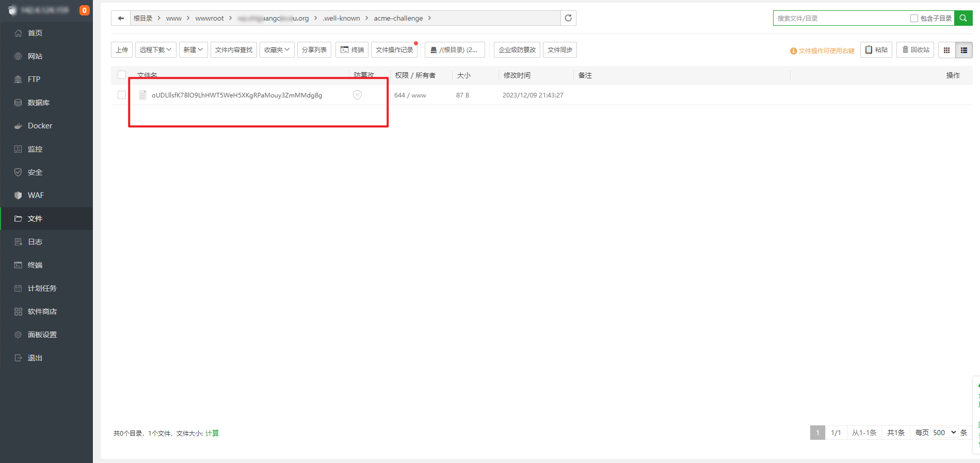
Task: Click the Upload (上传) button
Action: tap(122, 50)
